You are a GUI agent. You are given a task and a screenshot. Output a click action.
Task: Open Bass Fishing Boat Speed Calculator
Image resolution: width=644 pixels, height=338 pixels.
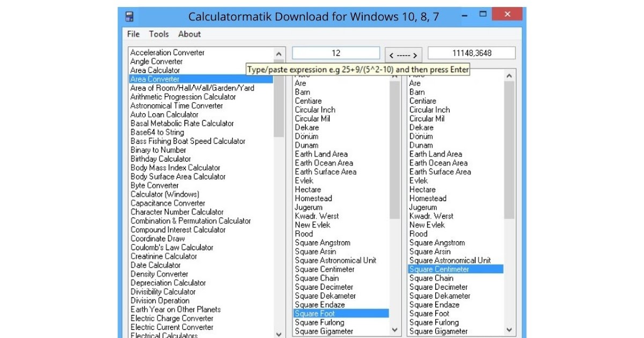pyautogui.click(x=188, y=141)
